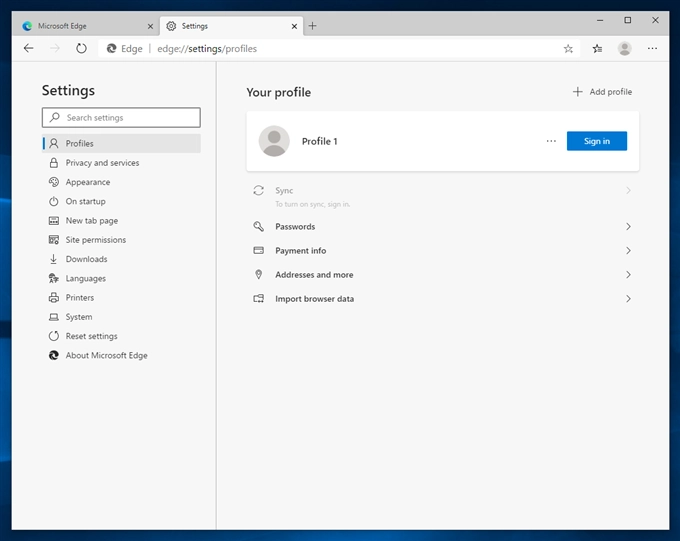
Task: Click the blue Sign in button
Action: pos(597,141)
